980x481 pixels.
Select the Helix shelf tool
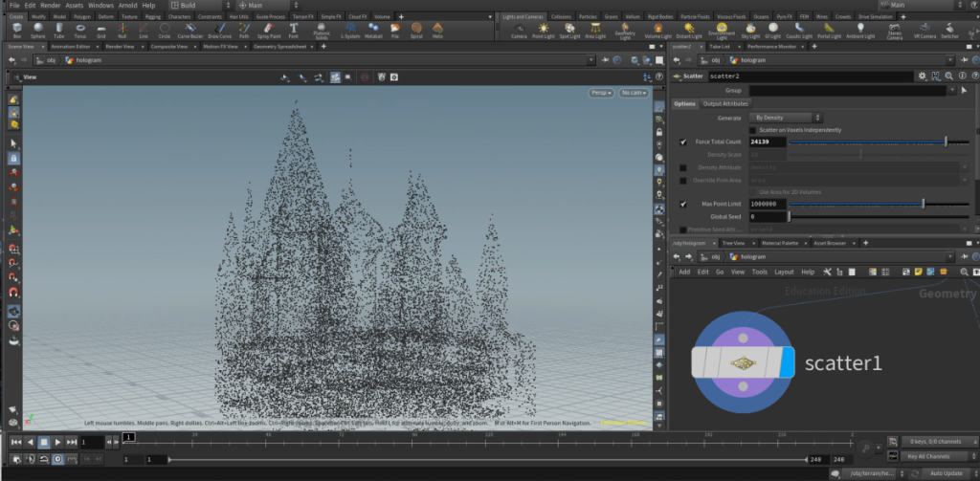(x=437, y=30)
